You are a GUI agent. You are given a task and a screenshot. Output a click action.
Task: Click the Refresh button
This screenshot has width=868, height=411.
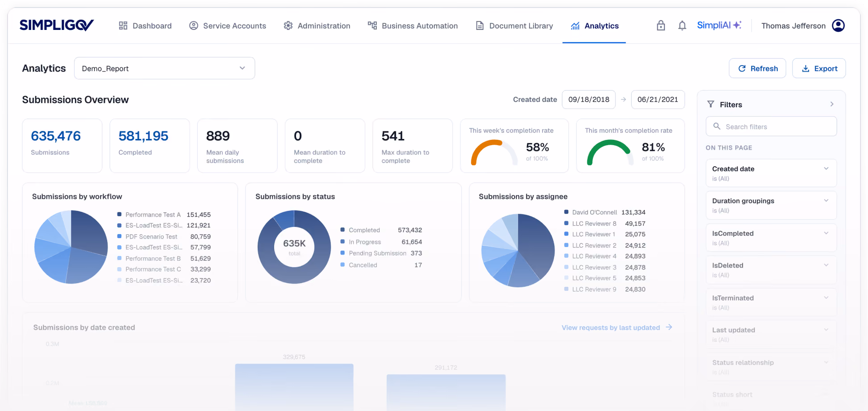[x=757, y=68]
